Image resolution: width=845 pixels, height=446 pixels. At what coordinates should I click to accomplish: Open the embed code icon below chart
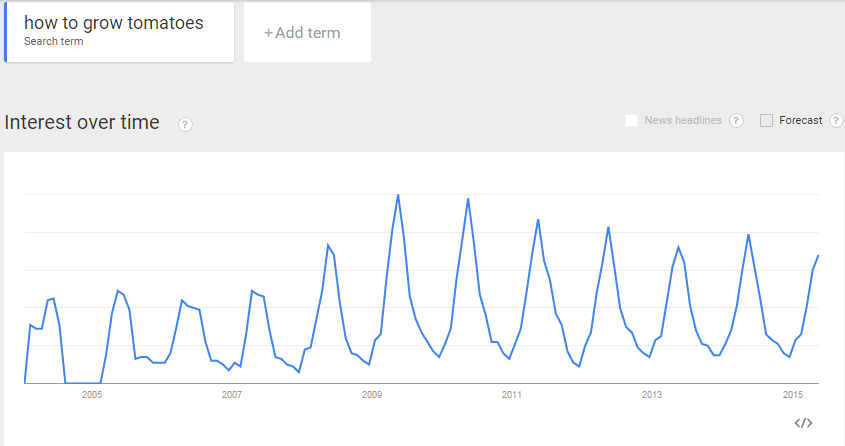click(x=803, y=423)
